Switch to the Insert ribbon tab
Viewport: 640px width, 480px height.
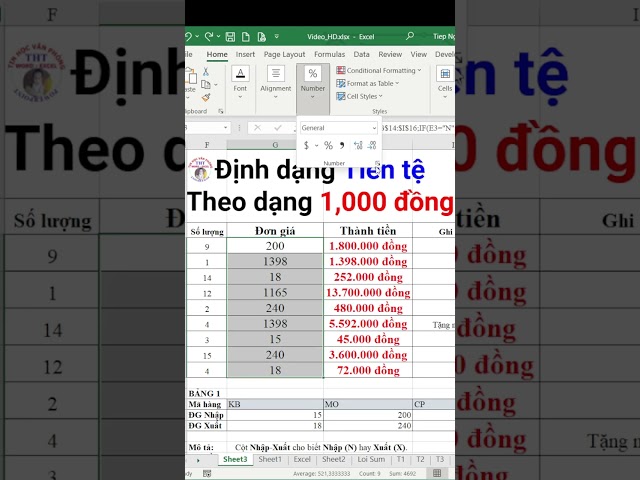(245, 54)
